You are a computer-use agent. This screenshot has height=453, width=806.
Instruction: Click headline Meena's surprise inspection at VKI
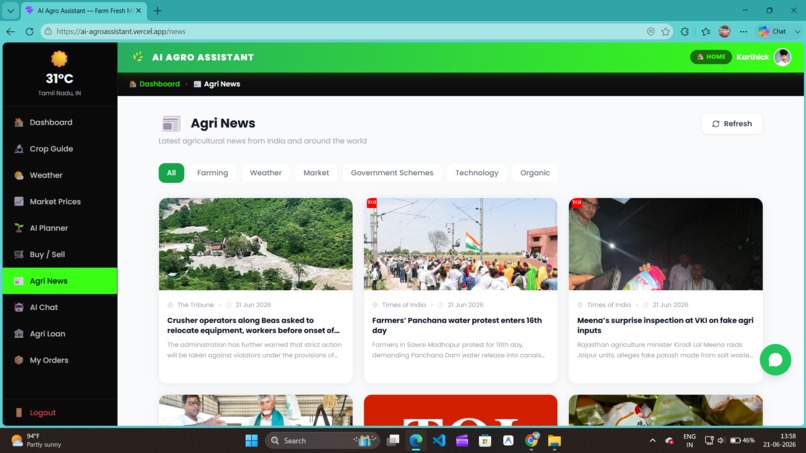[665, 325]
